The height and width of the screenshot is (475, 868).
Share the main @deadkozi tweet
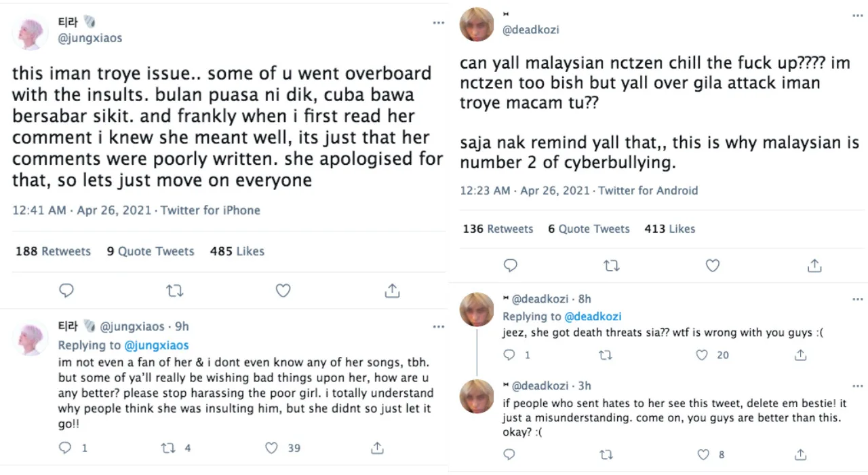point(814,266)
